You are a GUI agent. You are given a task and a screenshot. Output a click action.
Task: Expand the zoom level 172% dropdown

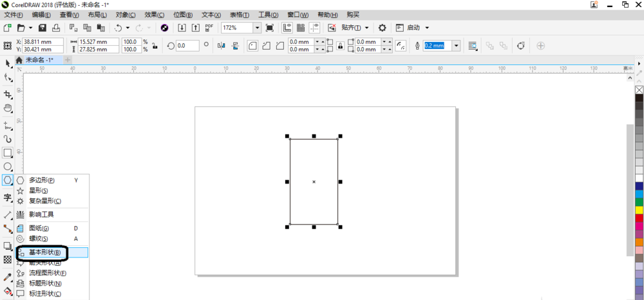pos(257,28)
